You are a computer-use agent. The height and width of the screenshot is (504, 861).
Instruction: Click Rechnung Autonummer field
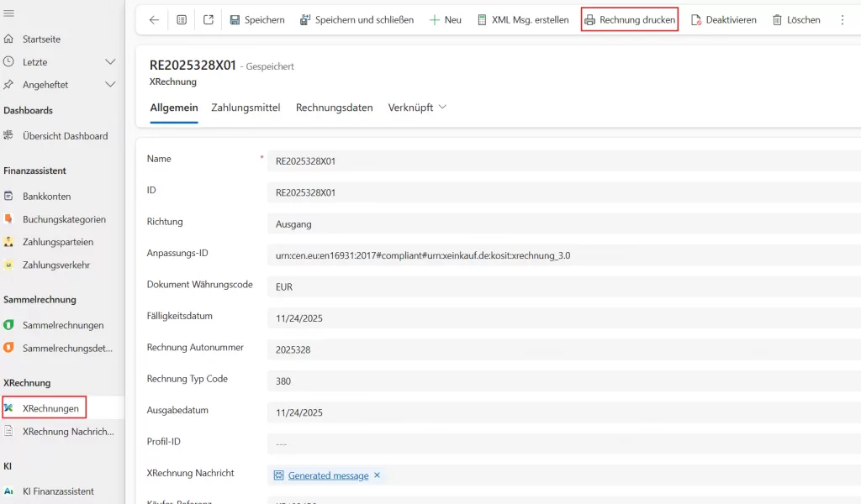(564, 350)
